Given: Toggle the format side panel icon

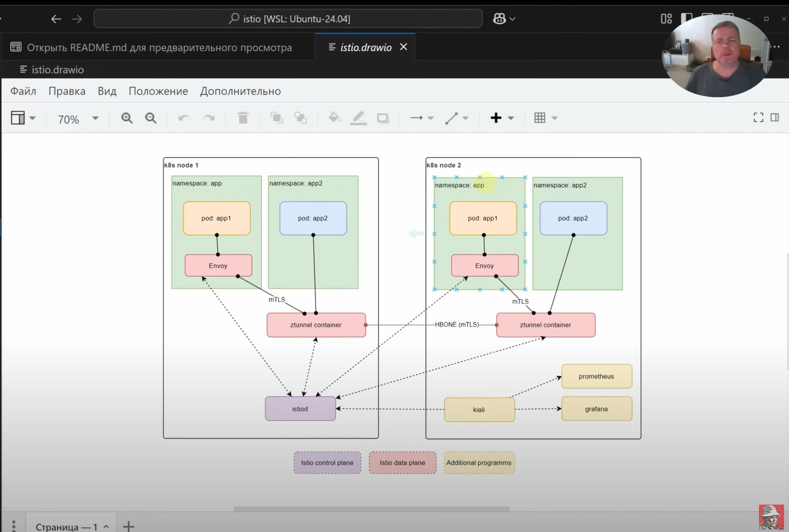Looking at the screenshot, I should coord(775,118).
